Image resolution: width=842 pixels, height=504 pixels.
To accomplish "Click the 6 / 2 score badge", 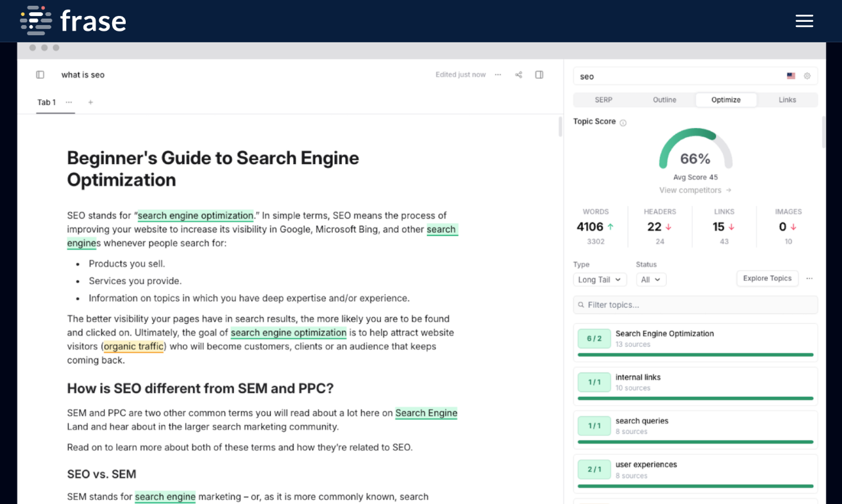I will [x=594, y=339].
